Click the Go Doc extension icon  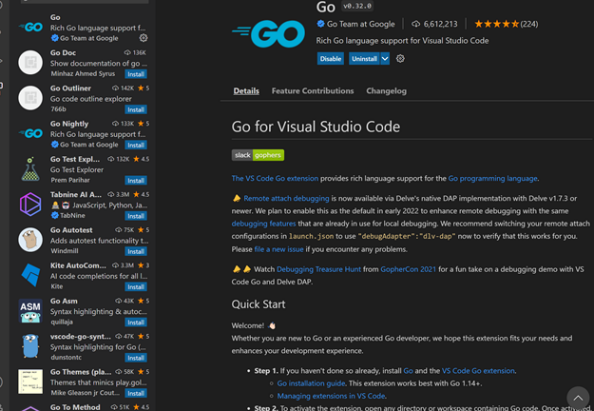click(30, 62)
